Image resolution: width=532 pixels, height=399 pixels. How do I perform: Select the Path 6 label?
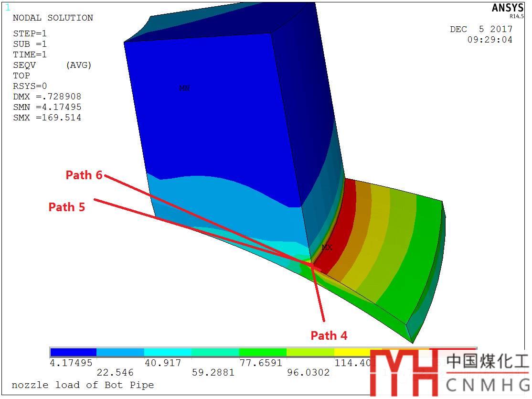(84, 175)
